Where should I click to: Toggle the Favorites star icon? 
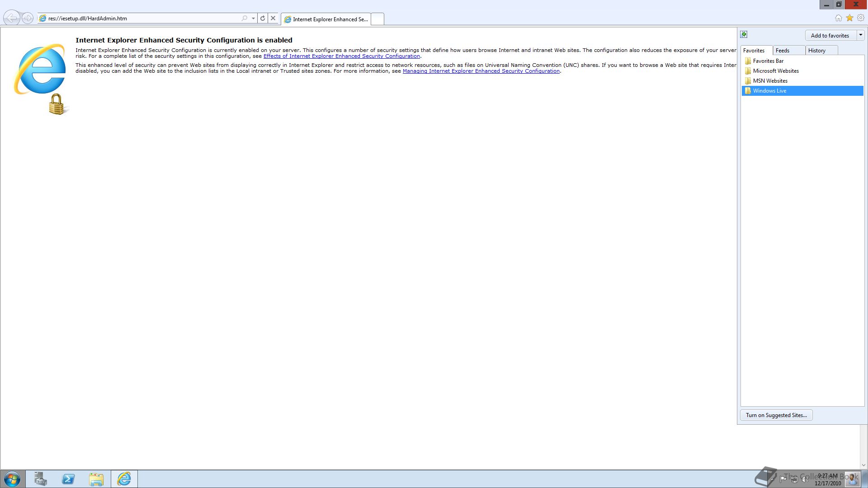[849, 18]
